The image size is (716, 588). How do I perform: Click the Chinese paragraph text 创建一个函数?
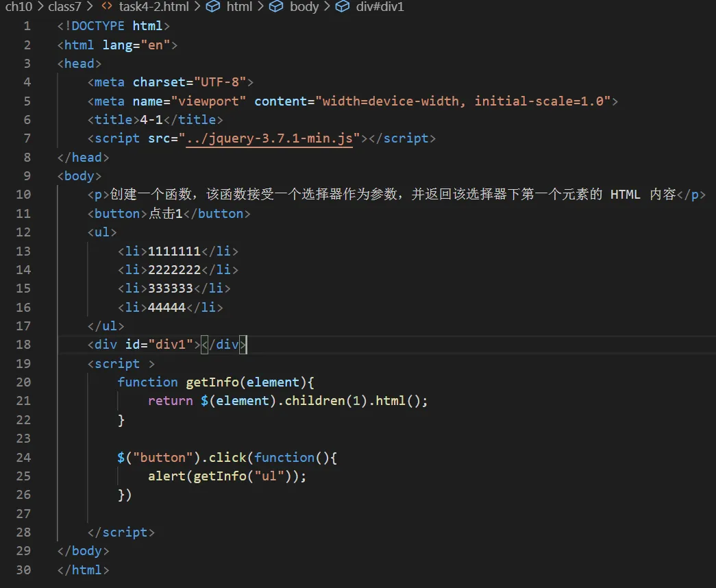click(x=151, y=195)
